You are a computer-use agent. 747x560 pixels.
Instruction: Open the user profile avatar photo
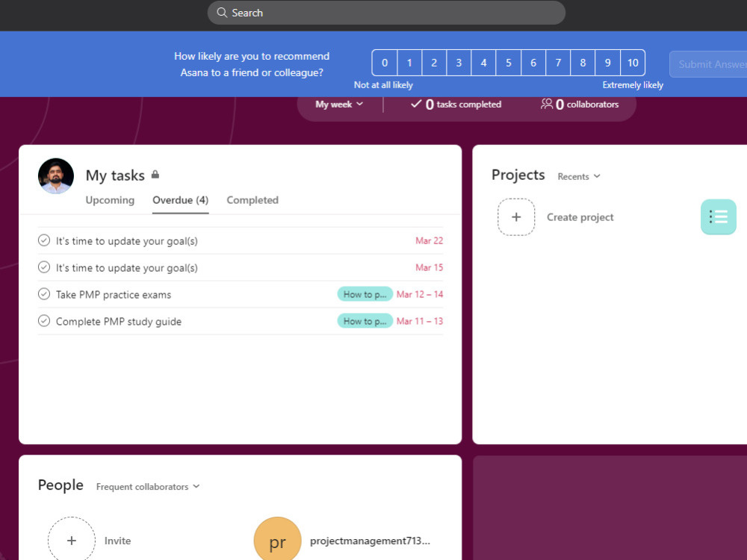(x=56, y=176)
